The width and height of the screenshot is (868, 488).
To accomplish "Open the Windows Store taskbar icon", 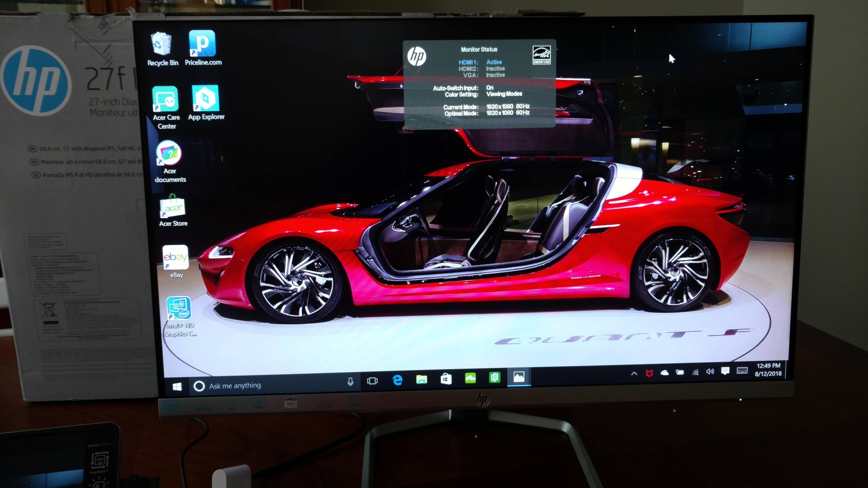I will coord(446,379).
